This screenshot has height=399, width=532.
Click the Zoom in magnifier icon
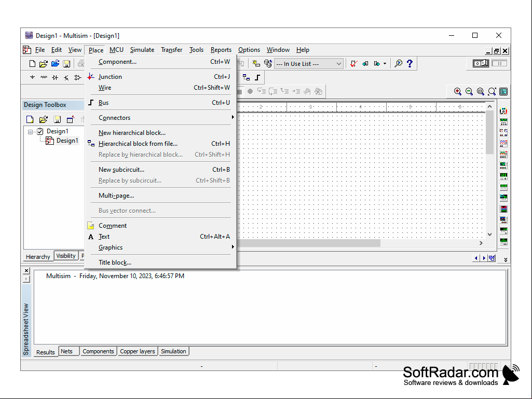pos(458,91)
